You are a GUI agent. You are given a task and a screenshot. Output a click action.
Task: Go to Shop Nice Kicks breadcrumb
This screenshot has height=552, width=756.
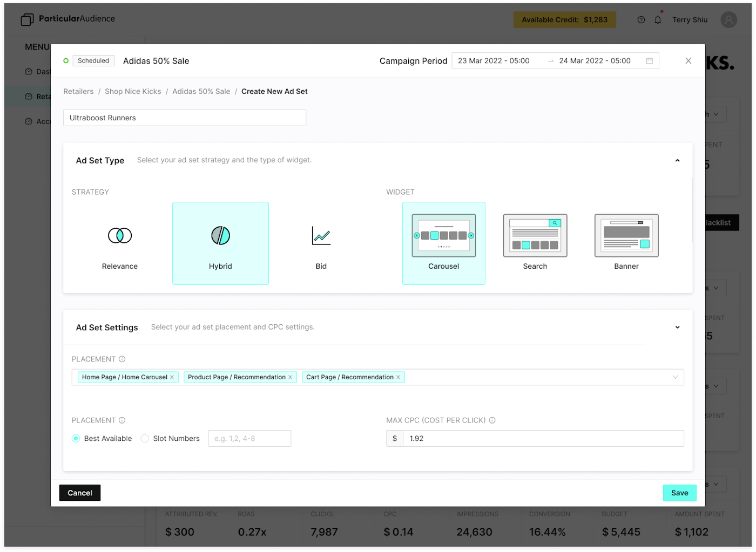pyautogui.click(x=133, y=92)
